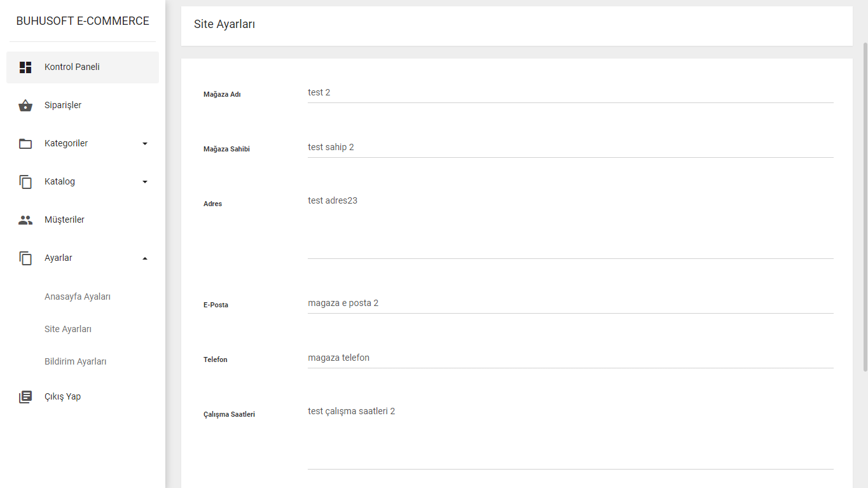This screenshot has height=488, width=868.
Task: Expand the Katalog dropdown arrow
Action: click(145, 182)
